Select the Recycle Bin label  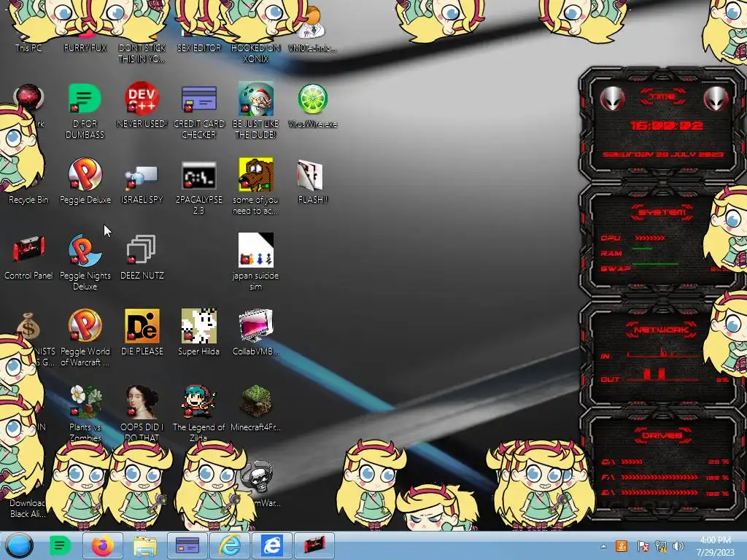(28, 200)
